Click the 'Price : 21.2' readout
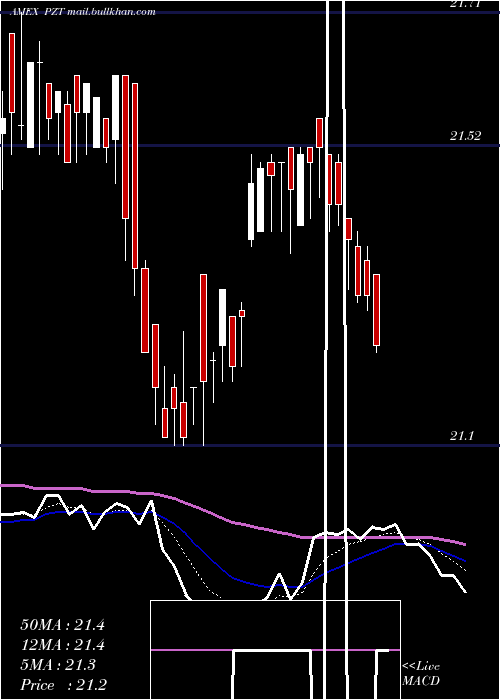500x700 pixels. (x=63, y=685)
